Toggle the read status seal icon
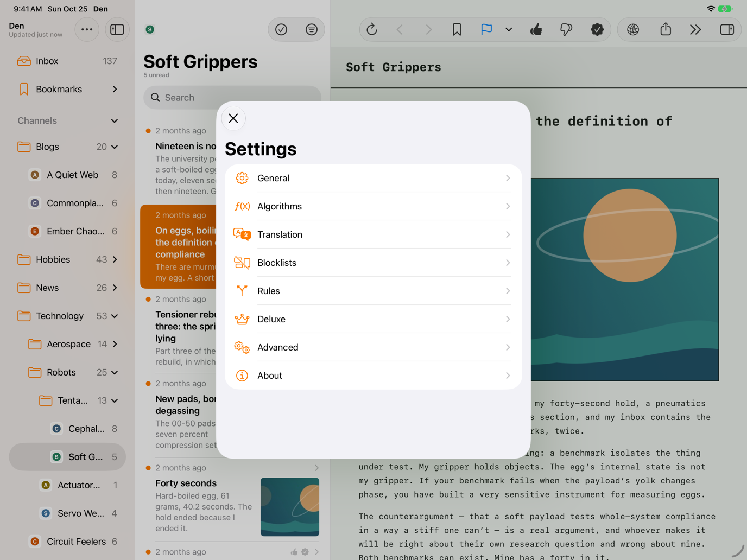This screenshot has height=560, width=747. point(597,29)
